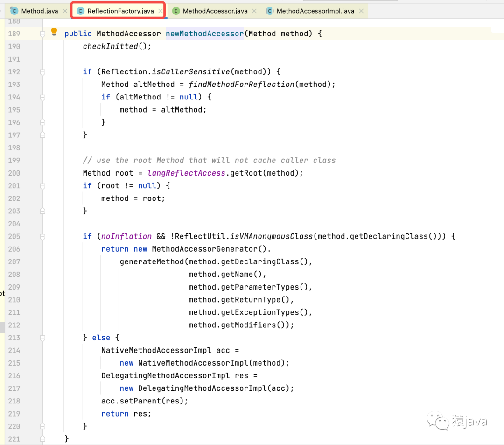The height and width of the screenshot is (445, 504).
Task: Click method.getName() argument
Action: click(x=225, y=274)
